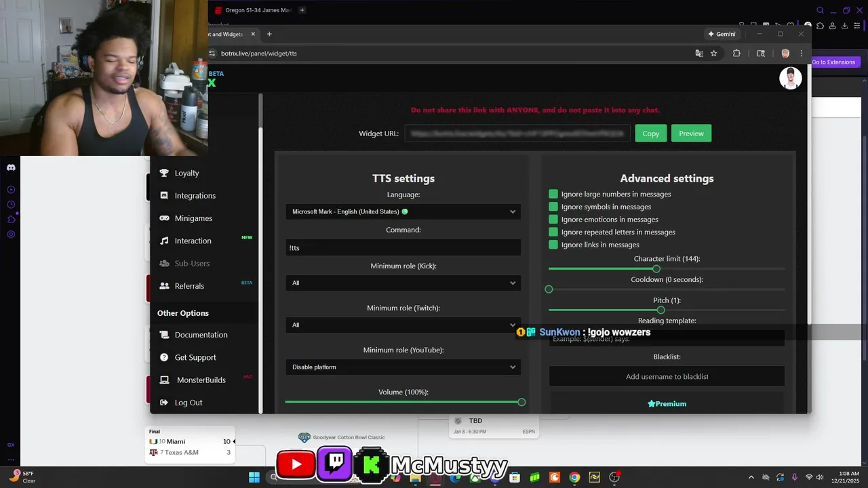This screenshot has height=488, width=868.
Task: Open Discord in the Opera GX sidebar
Action: (11, 167)
